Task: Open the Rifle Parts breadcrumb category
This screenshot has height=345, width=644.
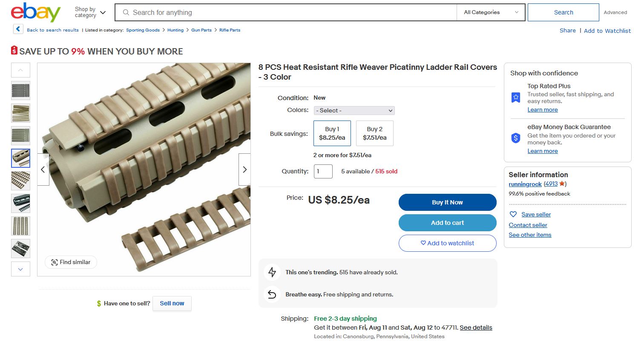Action: pos(230,30)
